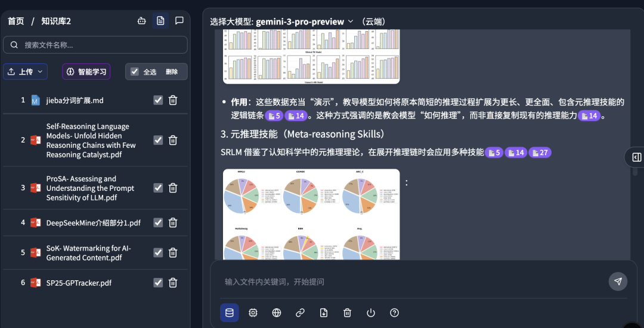Click the chip processor icon in chat toolbar
The image size is (644, 328).
[x=253, y=313]
